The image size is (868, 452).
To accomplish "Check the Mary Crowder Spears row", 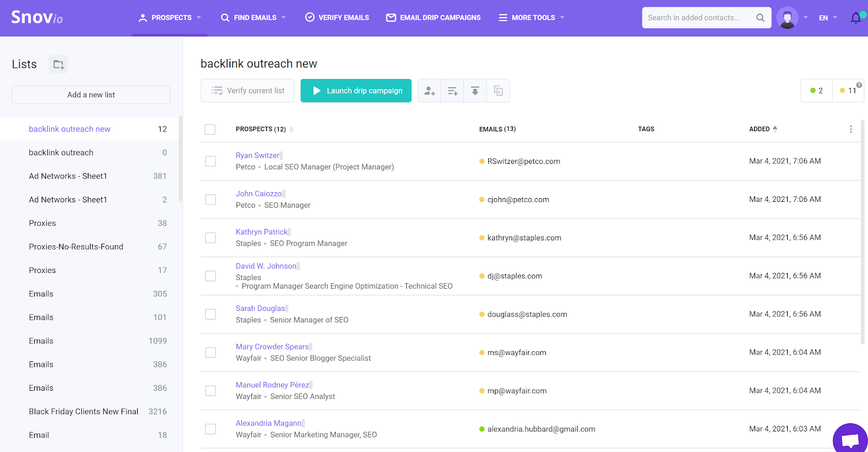I will (x=210, y=353).
